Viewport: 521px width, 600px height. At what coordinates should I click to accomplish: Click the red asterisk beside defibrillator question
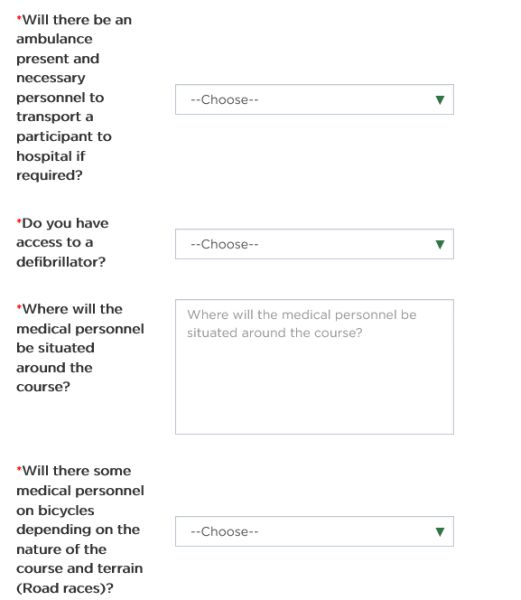click(19, 221)
